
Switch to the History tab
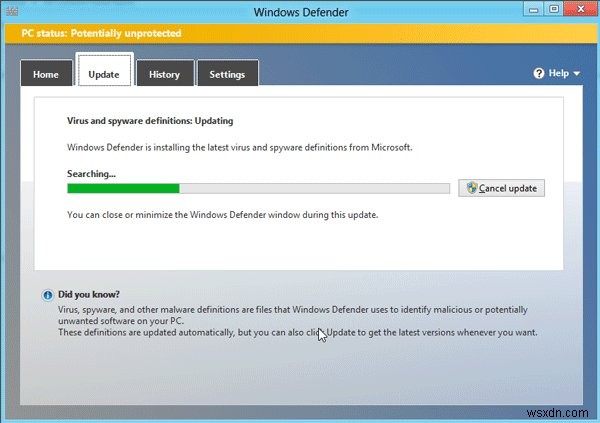click(165, 73)
